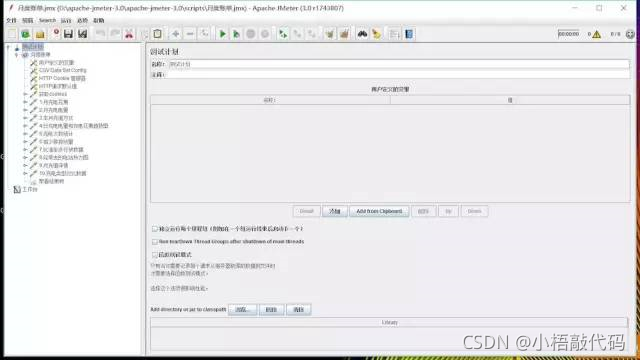
Task: Click Remote Shutdown All icon
Action: (x=311, y=34)
